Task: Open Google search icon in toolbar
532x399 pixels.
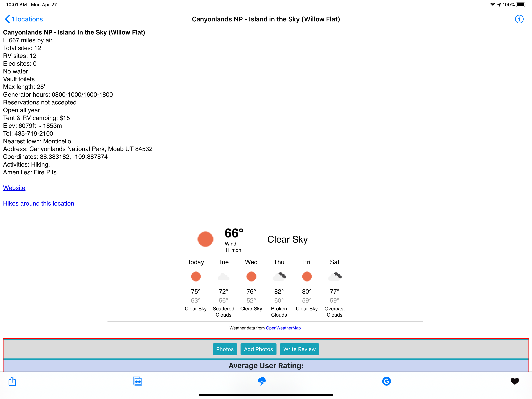Action: (x=386, y=381)
